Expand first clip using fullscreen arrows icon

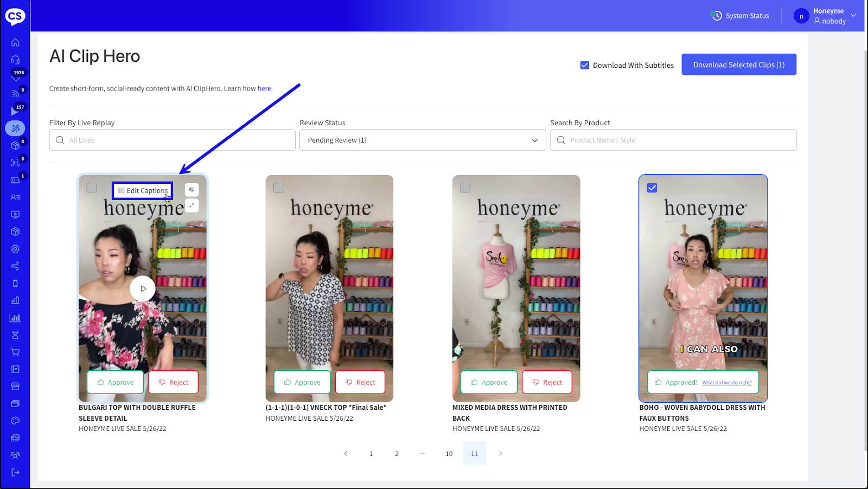click(192, 205)
